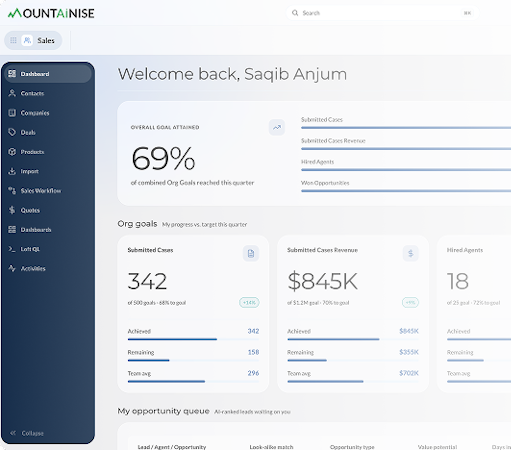The height and width of the screenshot is (450, 511).
Task: Click the green badge on Revenue card
Action: 410,302
